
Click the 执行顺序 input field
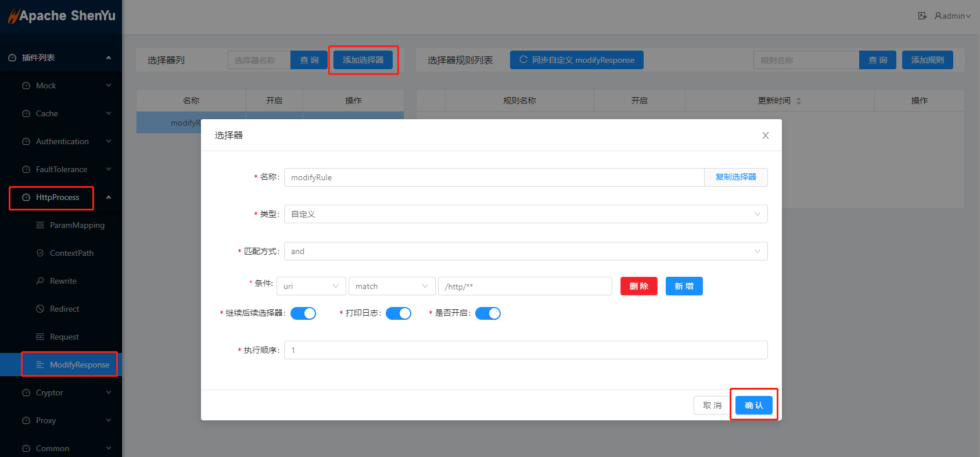pos(525,350)
